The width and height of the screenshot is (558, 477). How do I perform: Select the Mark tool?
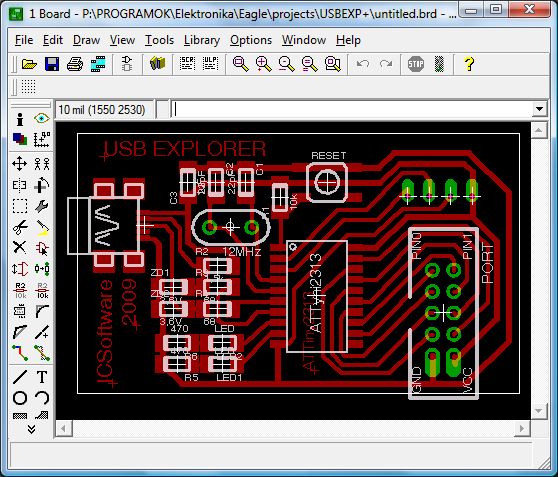click(x=42, y=139)
